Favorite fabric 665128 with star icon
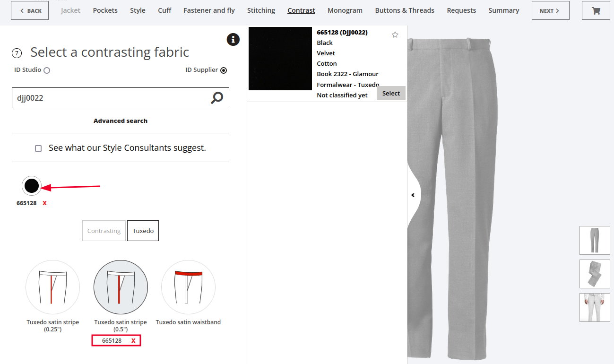Viewport: 614px width, 364px height. pyautogui.click(x=395, y=35)
